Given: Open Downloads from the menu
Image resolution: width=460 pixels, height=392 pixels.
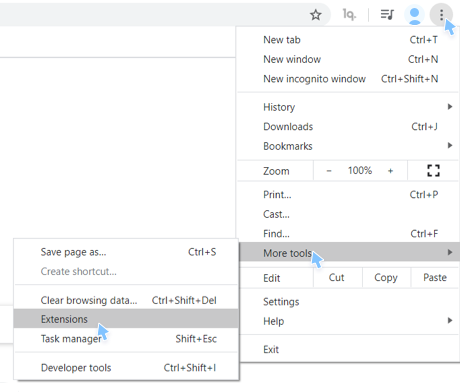Looking at the screenshot, I should click(x=348, y=127).
